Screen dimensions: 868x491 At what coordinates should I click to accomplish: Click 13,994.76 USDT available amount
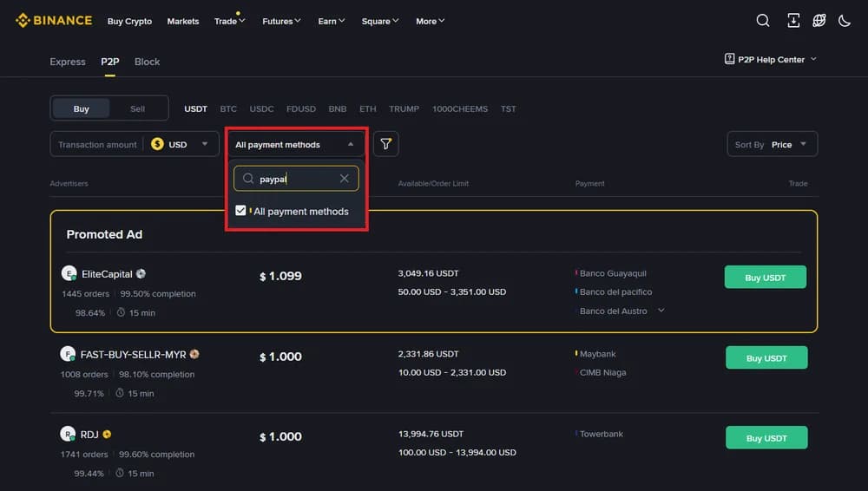pyautogui.click(x=431, y=434)
